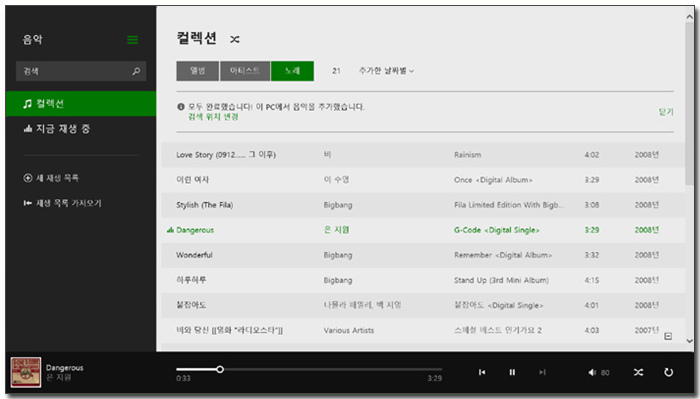
Task: Skip to the next track
Action: (x=542, y=372)
